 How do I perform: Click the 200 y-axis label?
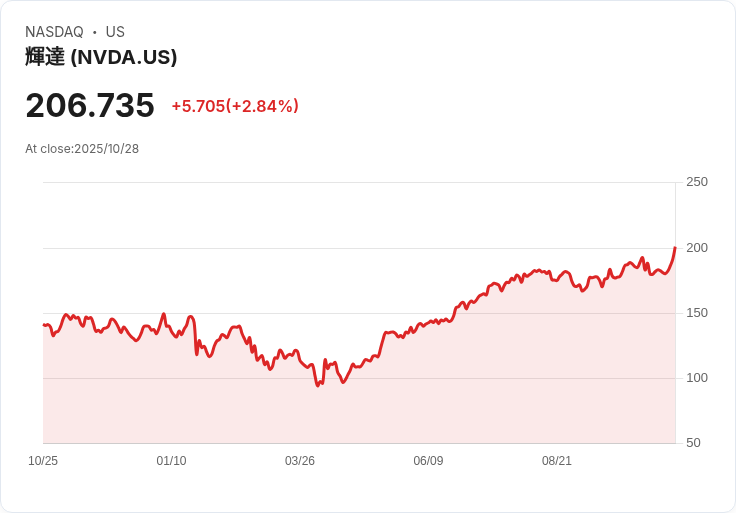point(696,248)
